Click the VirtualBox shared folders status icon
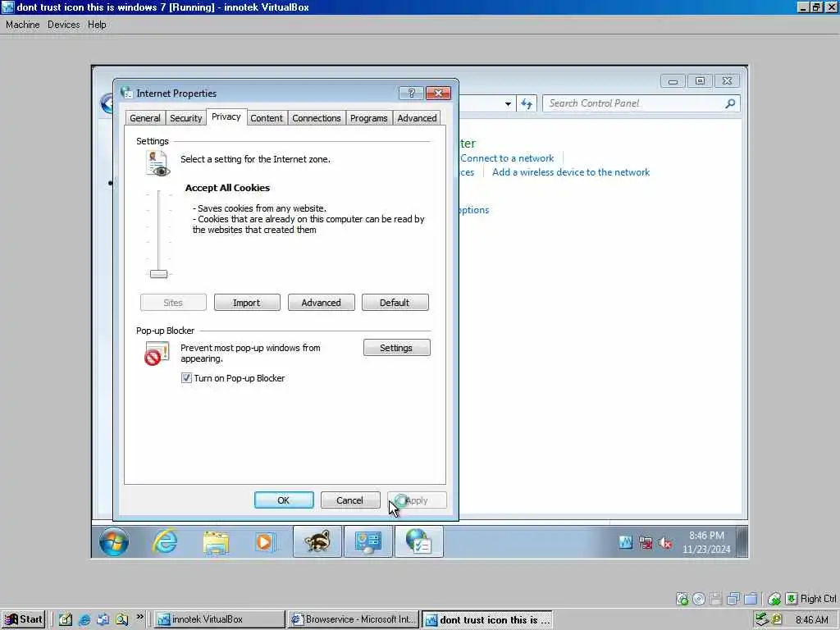Viewport: 840px width, 630px height. coord(751,599)
